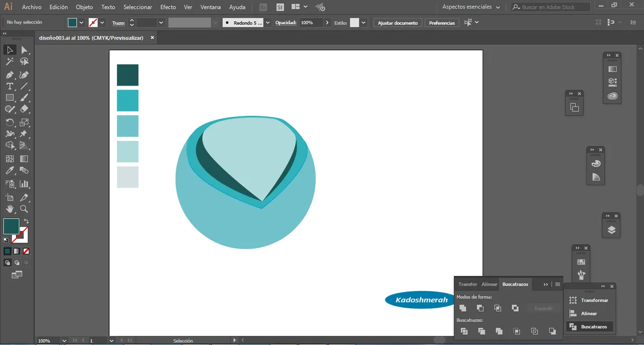Click the Unite shape mode icon
The height and width of the screenshot is (345, 644).
click(x=463, y=308)
